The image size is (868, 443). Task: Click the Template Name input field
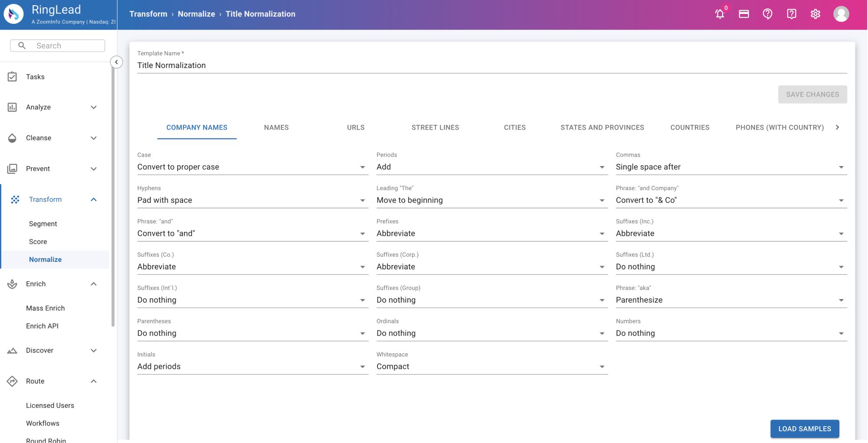[304, 65]
